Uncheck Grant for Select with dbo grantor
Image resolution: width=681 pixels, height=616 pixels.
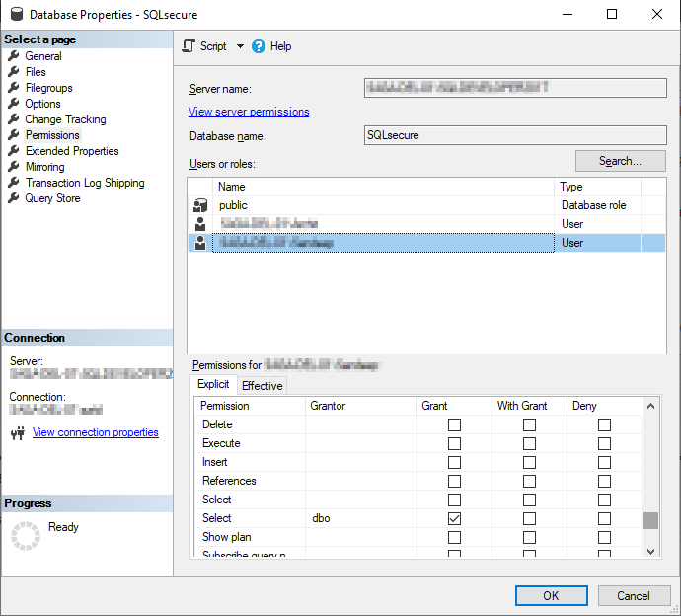454,518
